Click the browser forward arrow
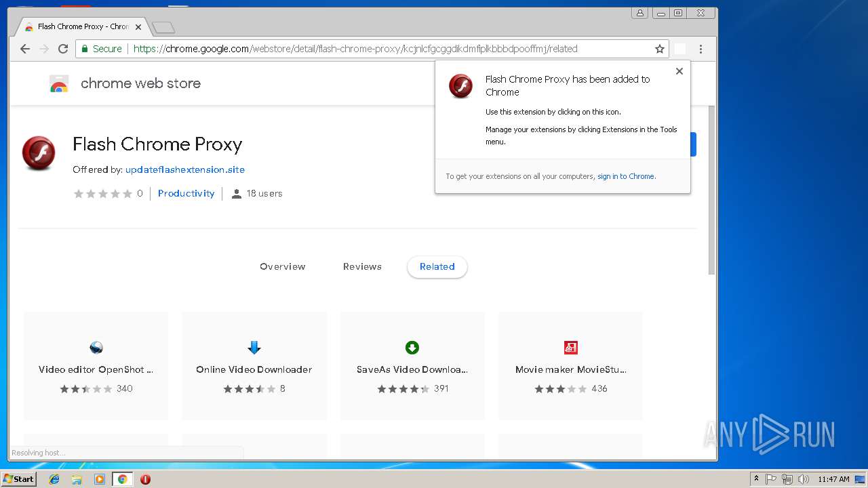 44,49
